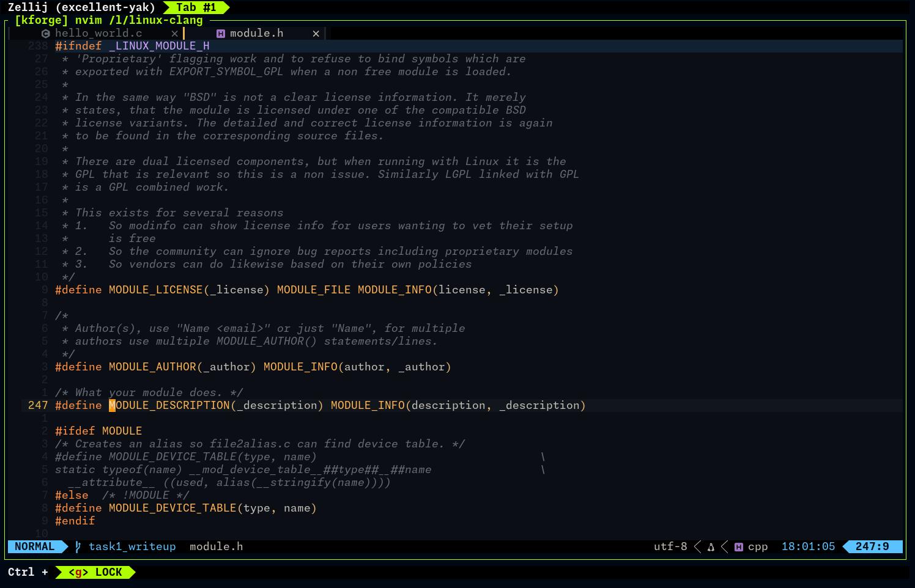Click the #ifdef MODULE line
This screenshot has width=915, height=588.
click(98, 431)
